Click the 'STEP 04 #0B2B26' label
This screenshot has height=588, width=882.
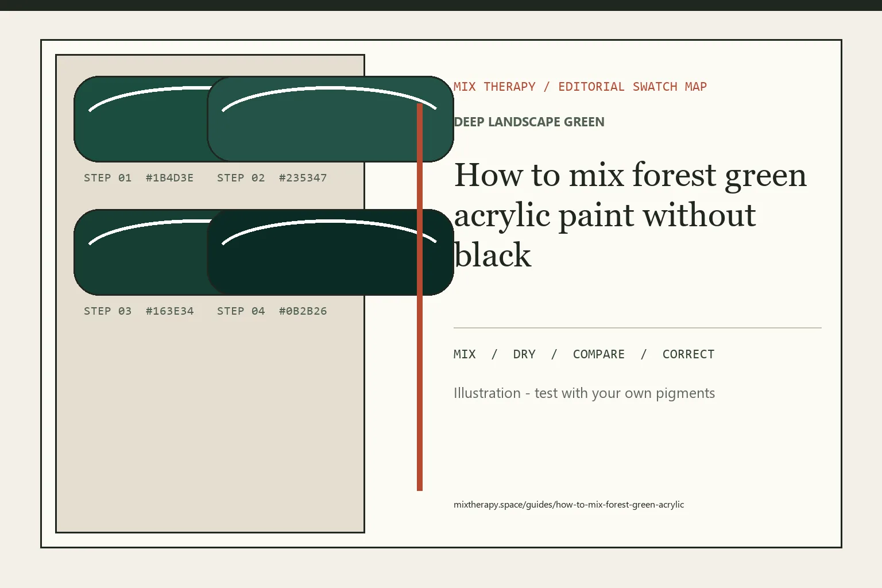(272, 311)
